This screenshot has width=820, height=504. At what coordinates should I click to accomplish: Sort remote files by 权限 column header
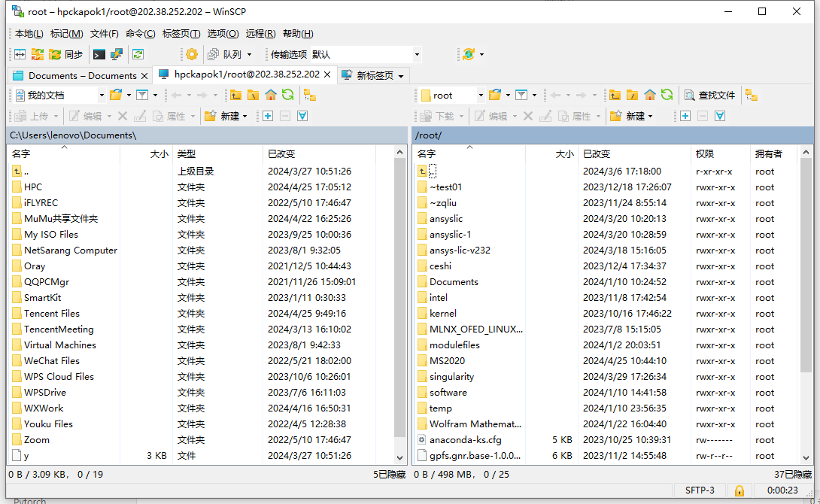click(720, 153)
